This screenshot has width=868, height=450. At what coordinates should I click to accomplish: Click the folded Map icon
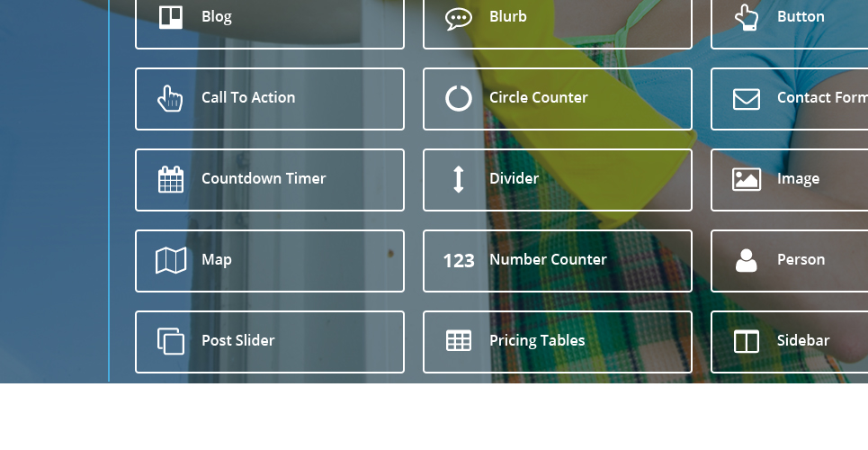171,260
